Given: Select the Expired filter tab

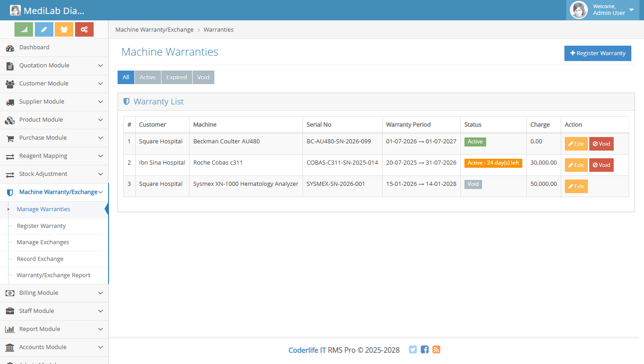Looking at the screenshot, I should 177,77.
